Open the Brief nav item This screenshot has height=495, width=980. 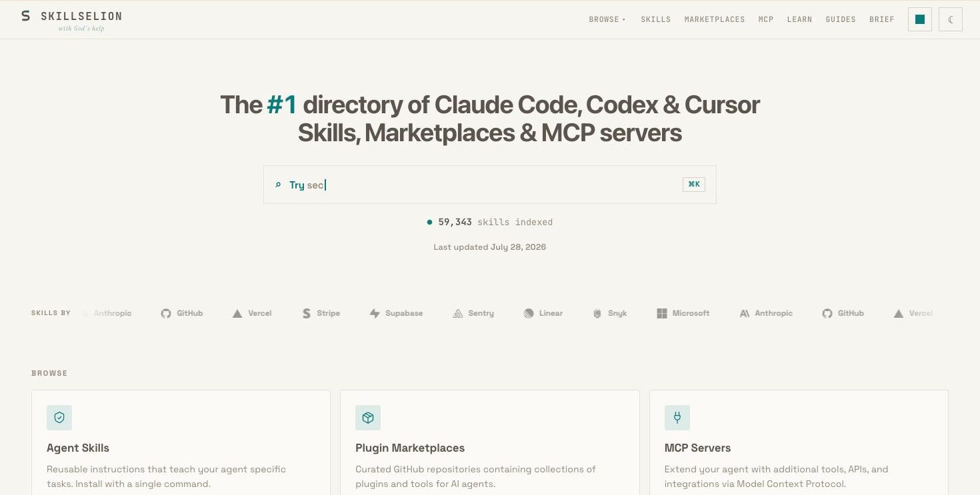click(882, 19)
